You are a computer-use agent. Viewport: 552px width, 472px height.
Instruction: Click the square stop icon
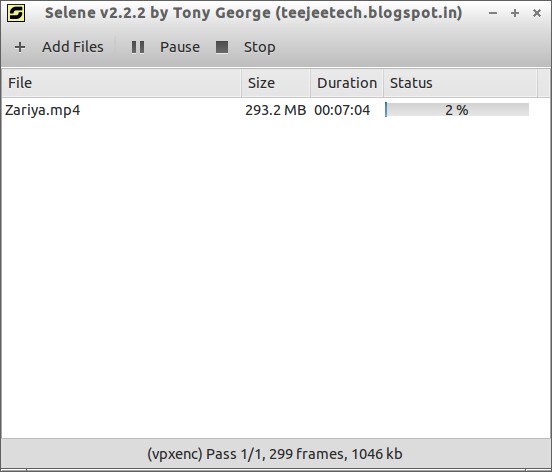[x=222, y=47]
